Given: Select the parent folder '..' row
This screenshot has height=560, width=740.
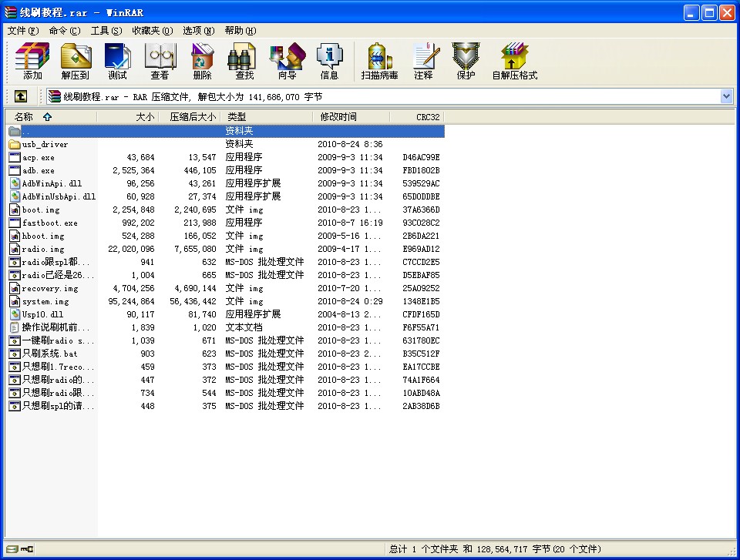Looking at the screenshot, I should 226,131.
